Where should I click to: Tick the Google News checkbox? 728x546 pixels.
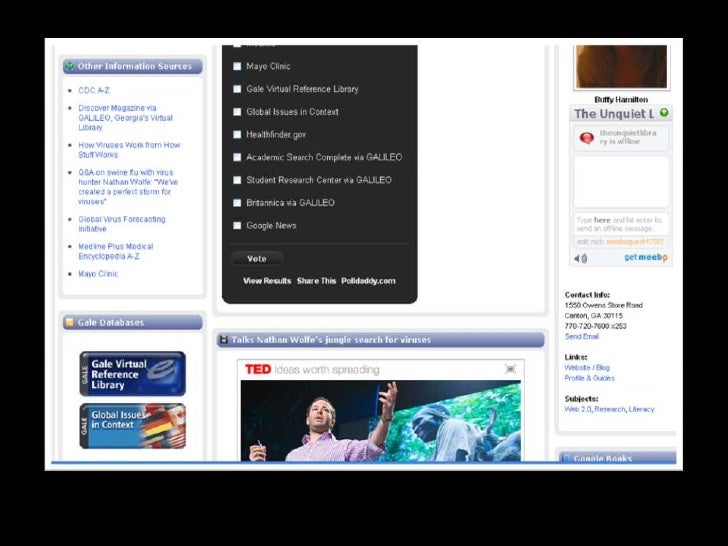pyautogui.click(x=237, y=226)
